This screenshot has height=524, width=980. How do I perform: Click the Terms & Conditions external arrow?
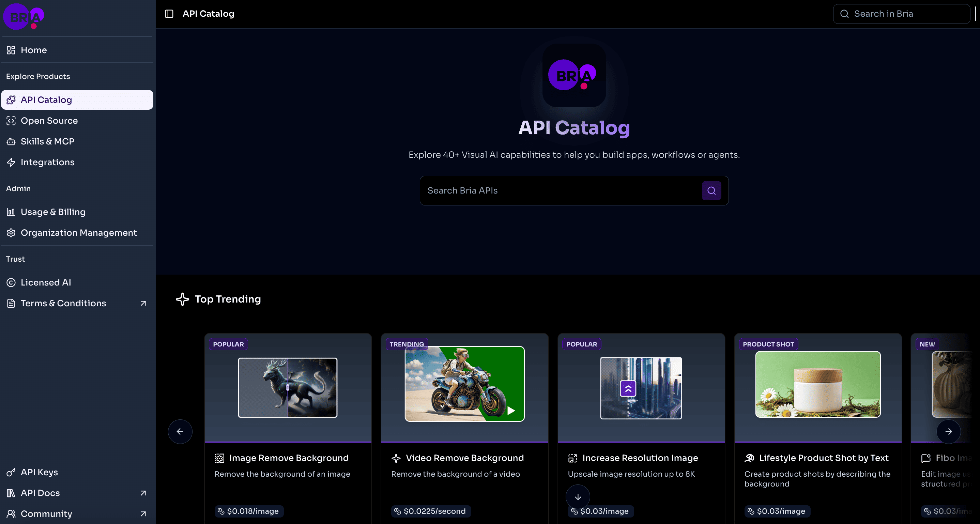click(143, 304)
